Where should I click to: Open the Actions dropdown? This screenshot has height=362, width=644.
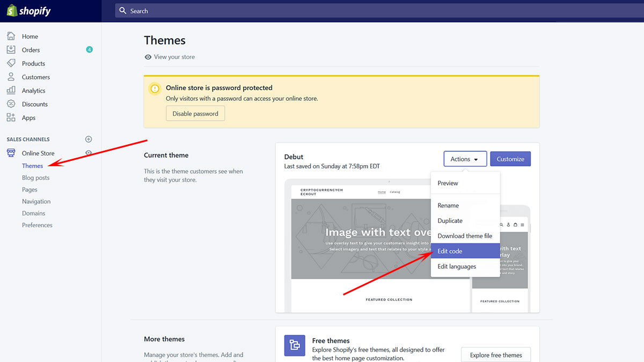(465, 159)
